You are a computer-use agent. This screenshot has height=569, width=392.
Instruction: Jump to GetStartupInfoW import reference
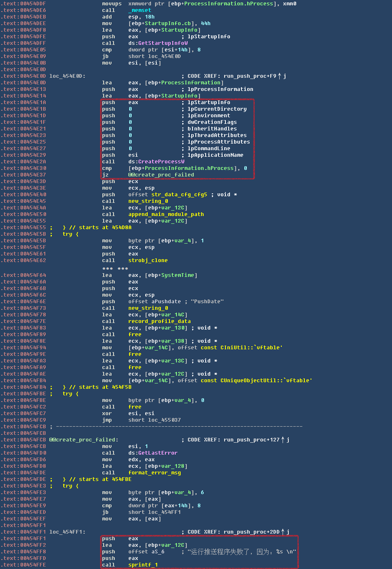(163, 43)
